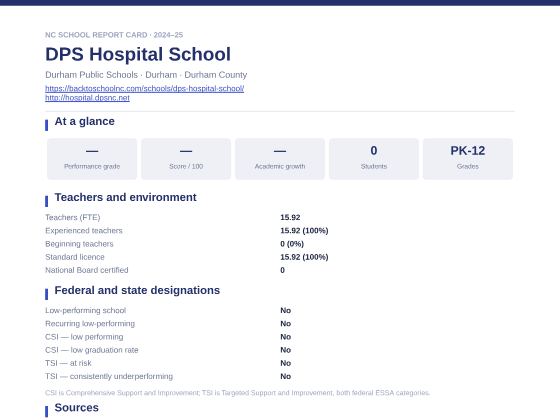This screenshot has width=560, height=420.
Task: Click the CSI — low graduation rate label
Action: click(x=92, y=350)
